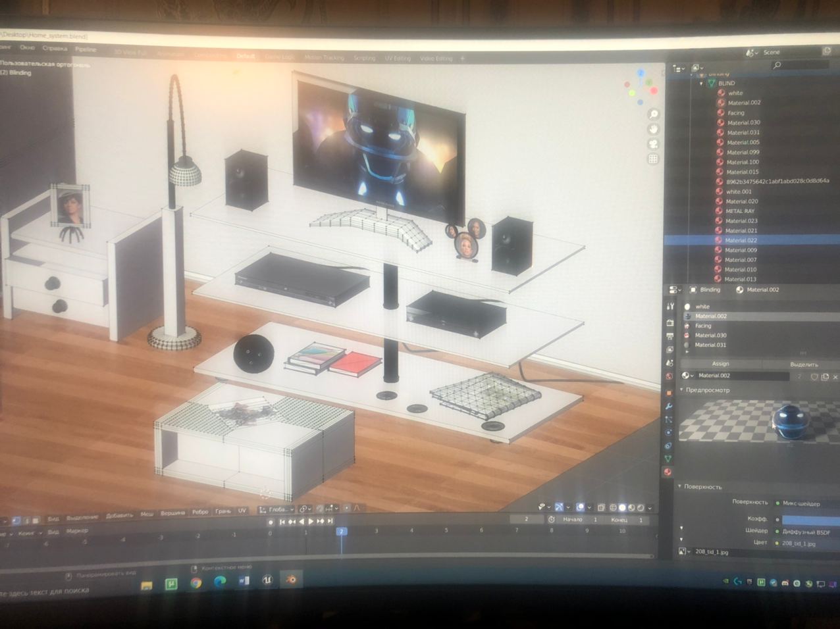Image resolution: width=840 pixels, height=629 pixels.
Task: Click the viewport zoom magnifier gizmo
Action: coord(653,114)
